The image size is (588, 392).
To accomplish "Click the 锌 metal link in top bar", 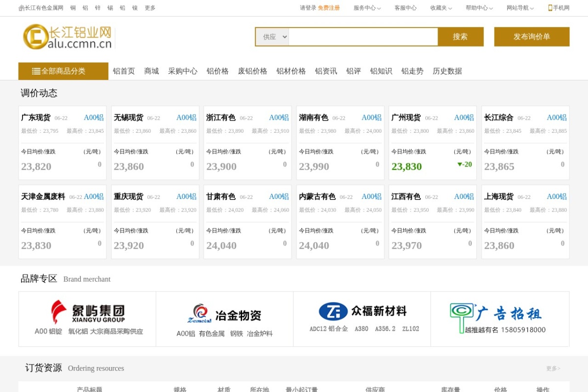I will [x=98, y=8].
